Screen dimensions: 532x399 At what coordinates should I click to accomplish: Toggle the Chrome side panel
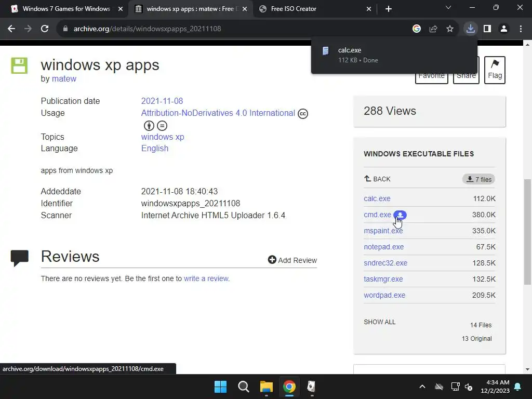pyautogui.click(x=487, y=29)
